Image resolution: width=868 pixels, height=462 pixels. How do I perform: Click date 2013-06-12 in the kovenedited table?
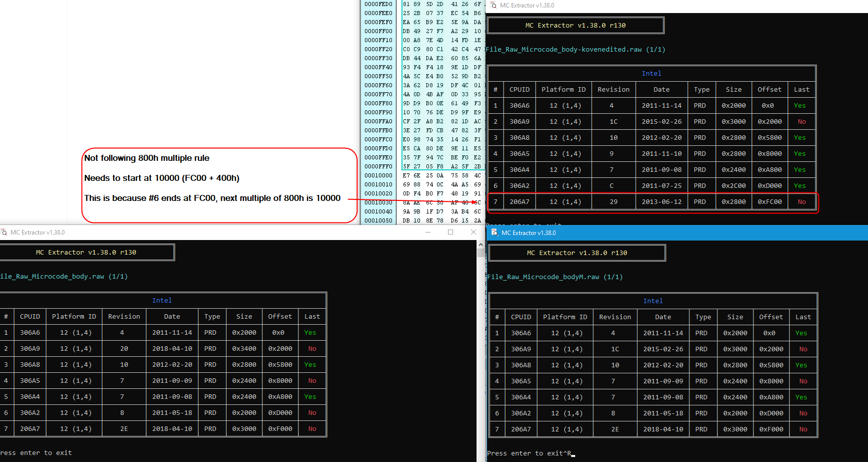(x=662, y=201)
